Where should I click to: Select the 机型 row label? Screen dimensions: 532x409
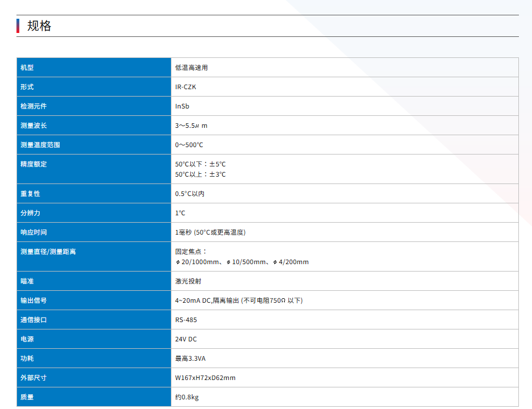[27, 68]
